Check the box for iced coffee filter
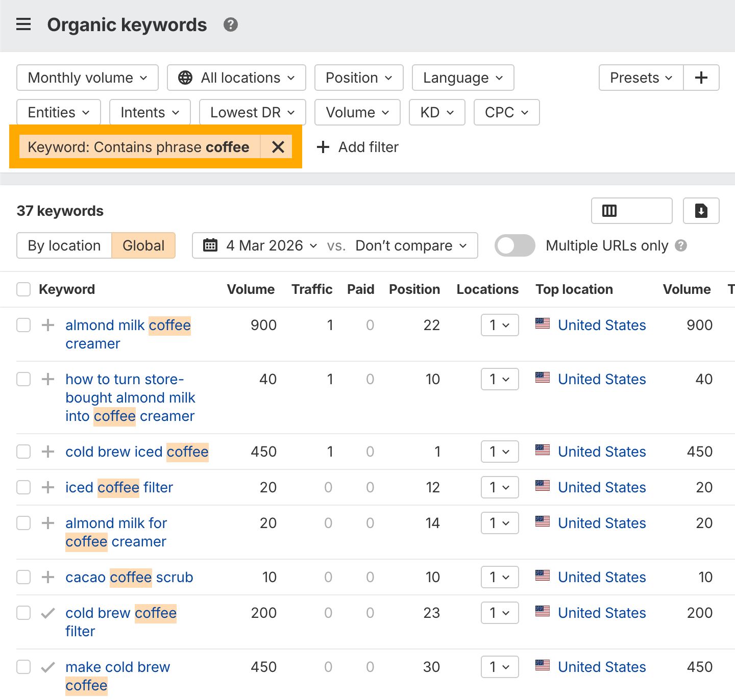Image resolution: width=735 pixels, height=700 pixels. click(x=23, y=487)
